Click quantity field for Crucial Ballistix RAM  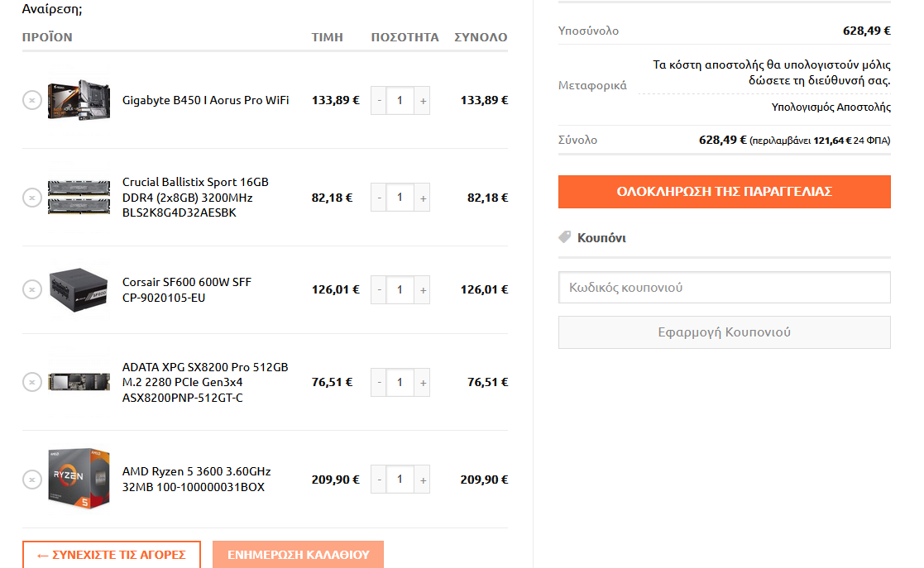(x=400, y=198)
